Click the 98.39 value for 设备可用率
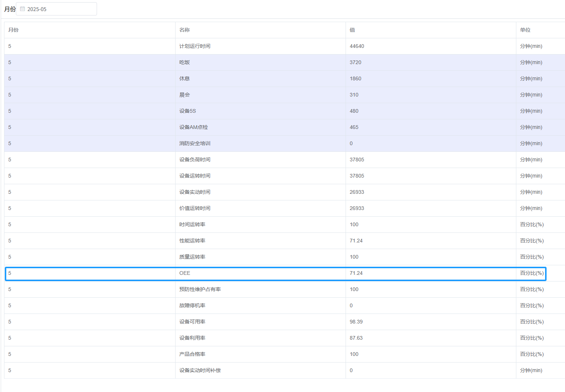The width and height of the screenshot is (565, 392). click(356, 322)
